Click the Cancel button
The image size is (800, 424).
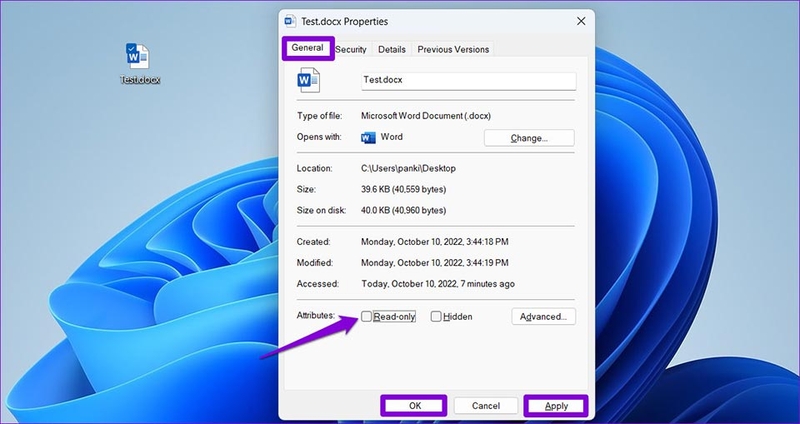tap(486, 406)
